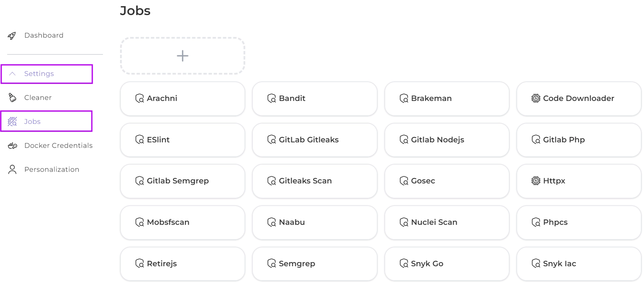Click the Jobs sidebar icon

tap(12, 121)
